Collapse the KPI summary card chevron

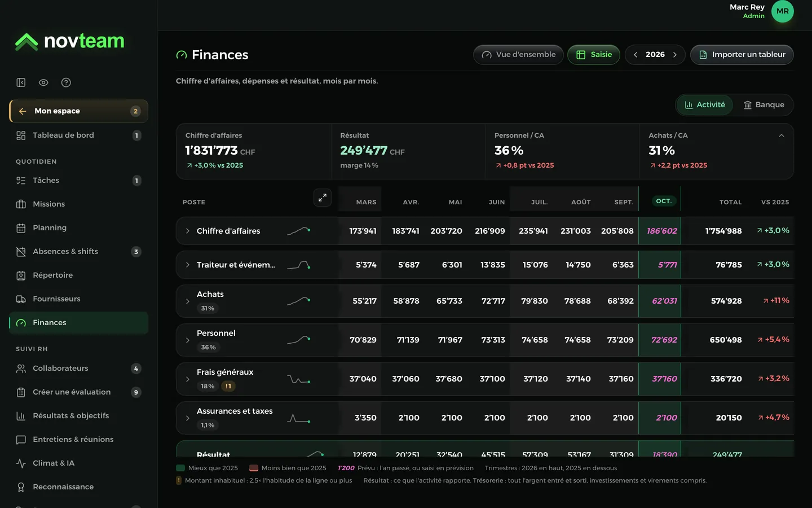click(x=782, y=135)
